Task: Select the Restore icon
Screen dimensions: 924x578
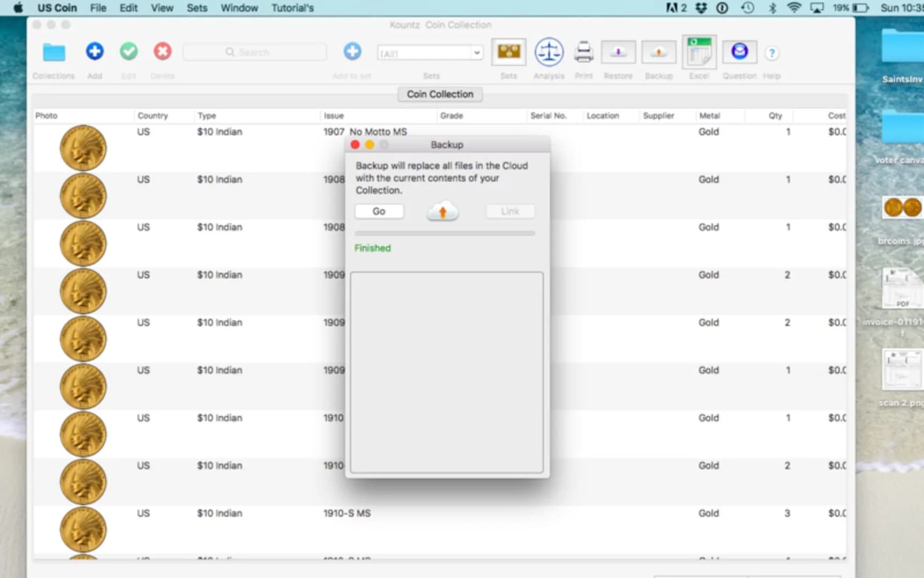Action: point(618,52)
